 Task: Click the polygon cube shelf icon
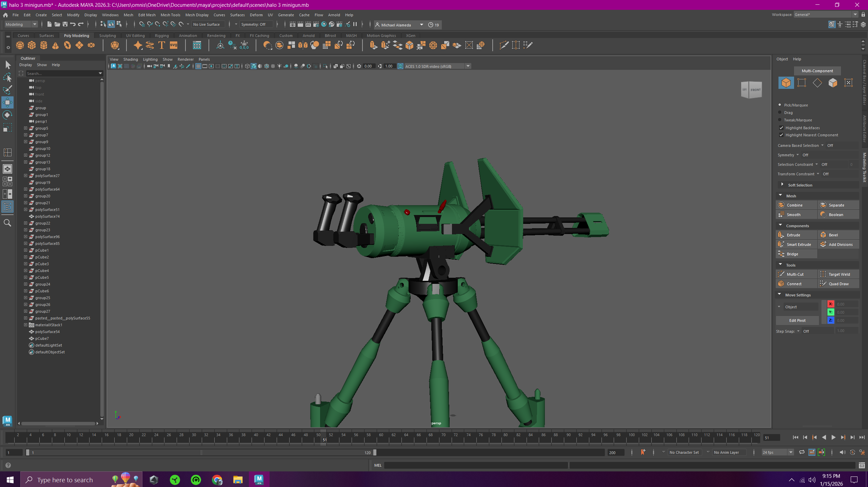32,45
